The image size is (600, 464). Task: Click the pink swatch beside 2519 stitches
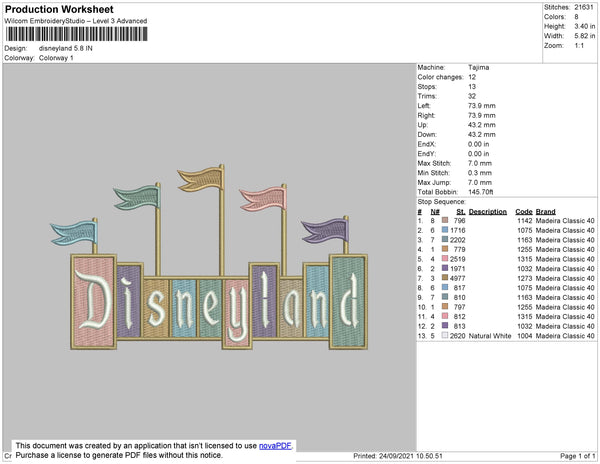445,259
